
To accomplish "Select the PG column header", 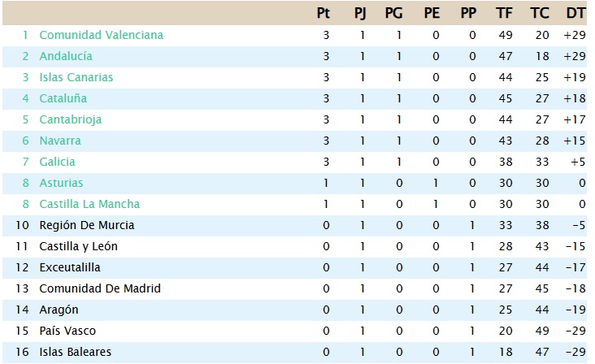I will (396, 13).
